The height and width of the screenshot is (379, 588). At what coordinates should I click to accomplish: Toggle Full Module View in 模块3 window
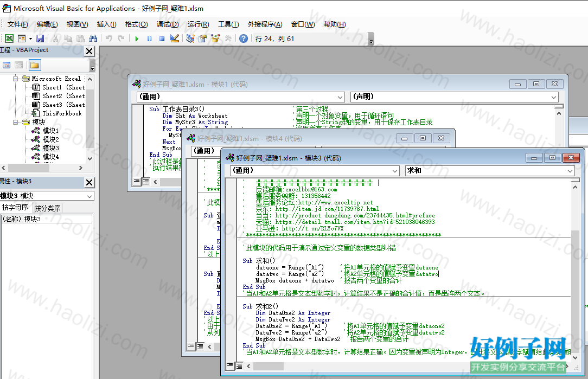coord(239,365)
